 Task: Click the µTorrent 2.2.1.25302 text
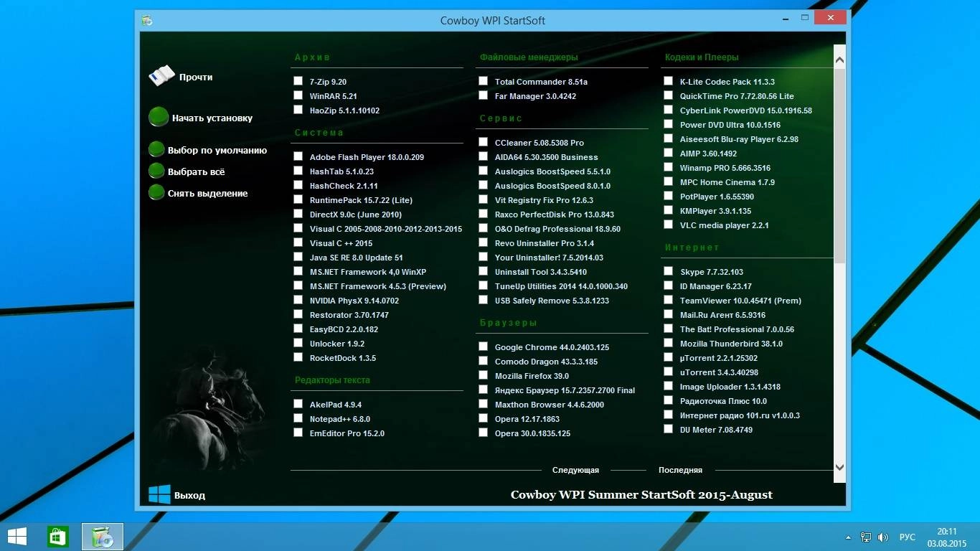click(x=719, y=358)
